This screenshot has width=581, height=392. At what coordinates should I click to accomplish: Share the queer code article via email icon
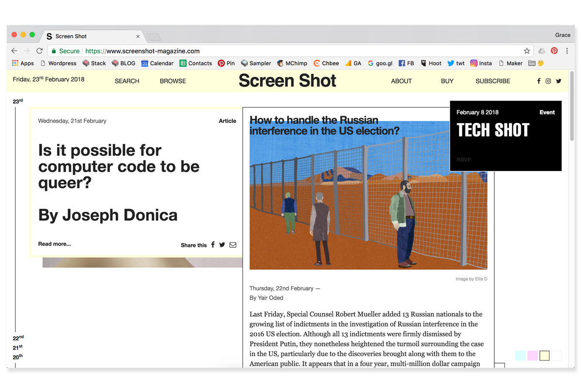coord(233,245)
